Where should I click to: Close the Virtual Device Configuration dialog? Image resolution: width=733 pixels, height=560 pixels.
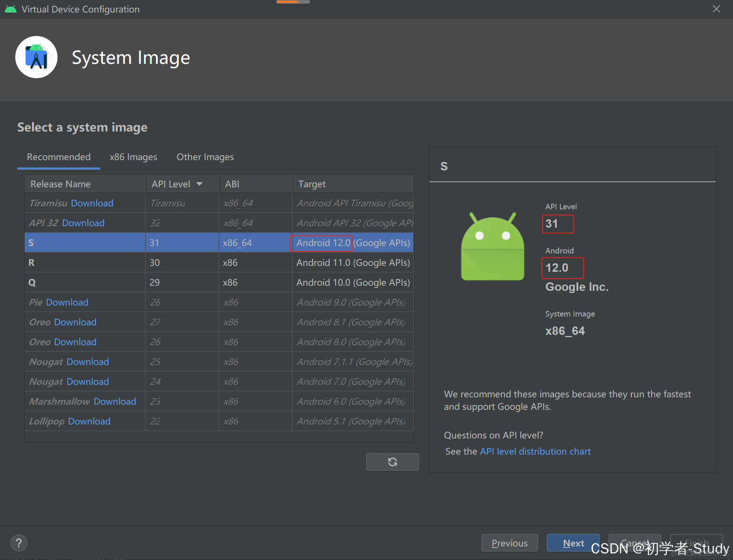click(x=716, y=9)
